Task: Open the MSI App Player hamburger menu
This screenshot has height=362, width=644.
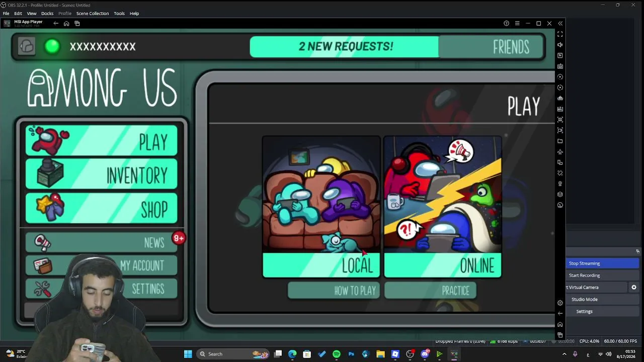Action: pyautogui.click(x=517, y=24)
